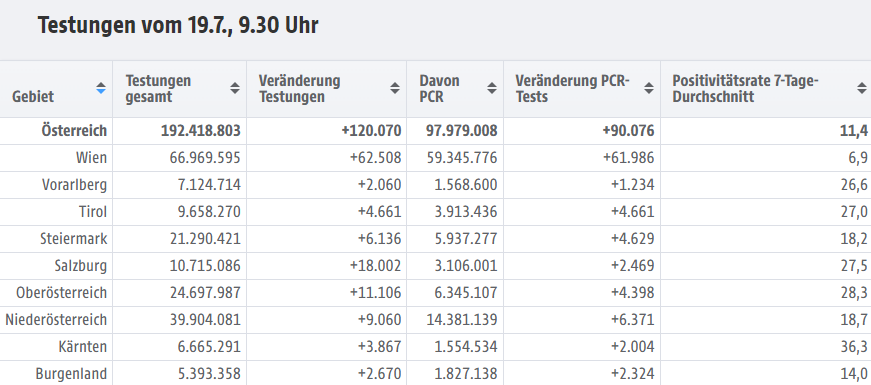Sort table by Gebiet column arrows

point(101,88)
